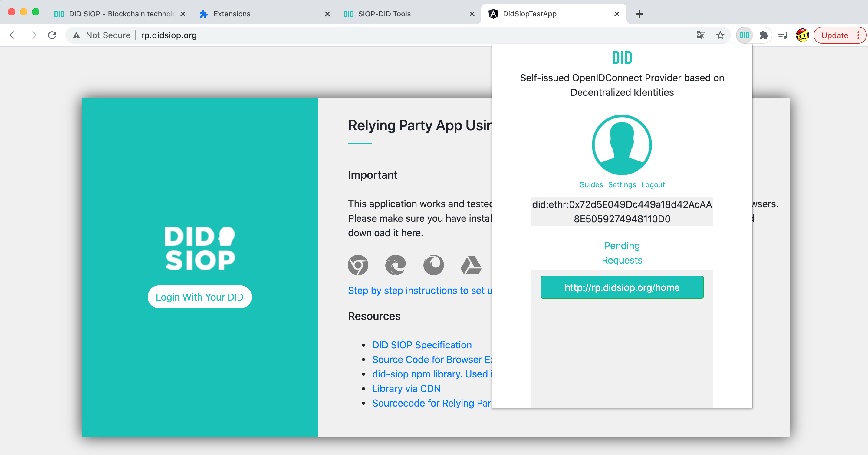Click the Chrome profile avatar icon
The width and height of the screenshot is (868, 455).
802,35
